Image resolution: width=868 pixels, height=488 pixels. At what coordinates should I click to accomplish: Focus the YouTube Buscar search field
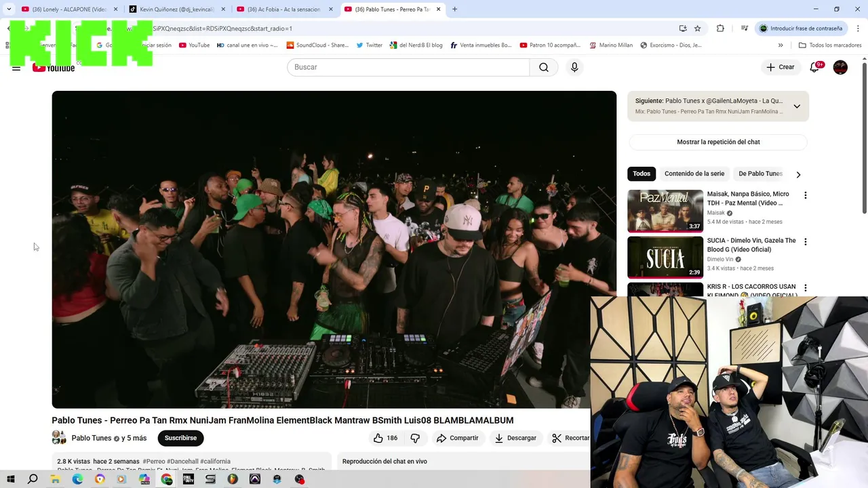408,67
